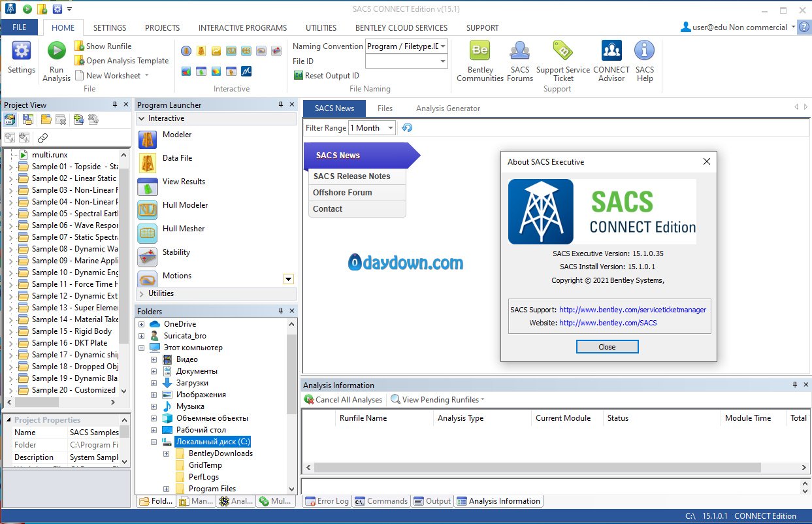Toggle auto-hide pin on Folders panel
Viewport: 812px width, 524px height.
click(281, 311)
